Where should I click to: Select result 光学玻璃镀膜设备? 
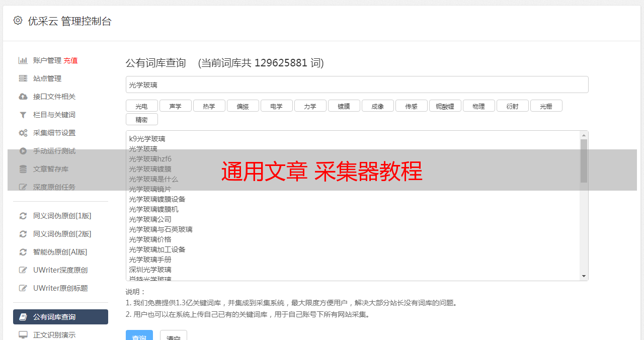pos(157,199)
